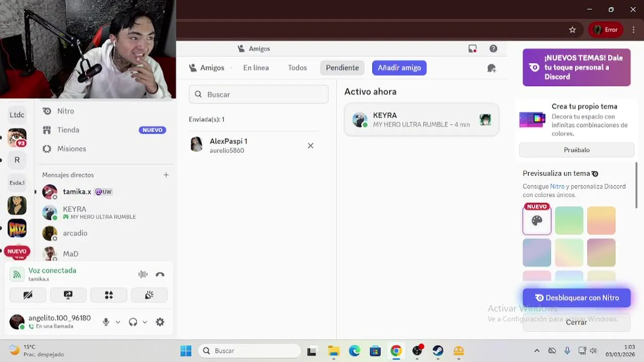Click the ¡NUEVOS TEMAS! banner
The image size is (644, 362).
577,67
